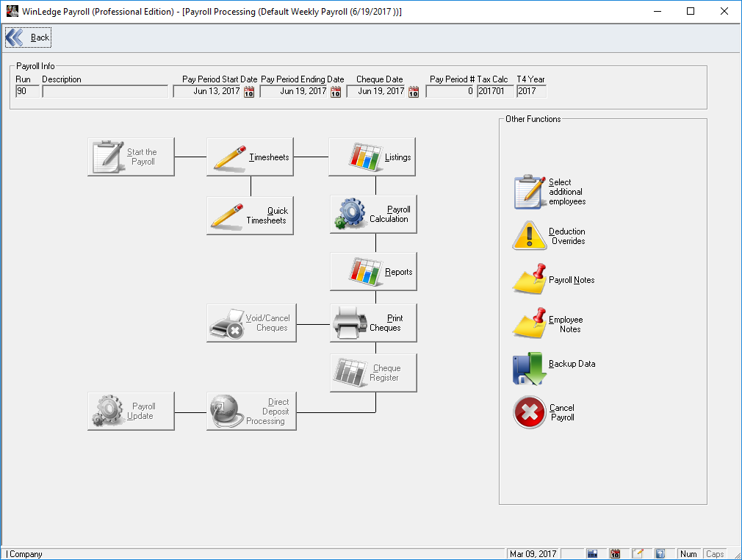
Task: Open the Timesheets step
Action: pyautogui.click(x=250, y=157)
